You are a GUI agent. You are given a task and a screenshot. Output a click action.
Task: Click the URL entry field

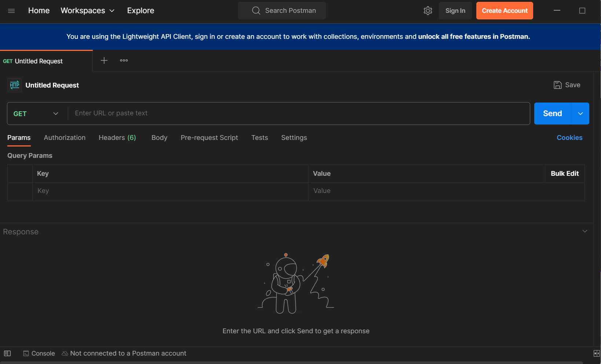point(298,114)
